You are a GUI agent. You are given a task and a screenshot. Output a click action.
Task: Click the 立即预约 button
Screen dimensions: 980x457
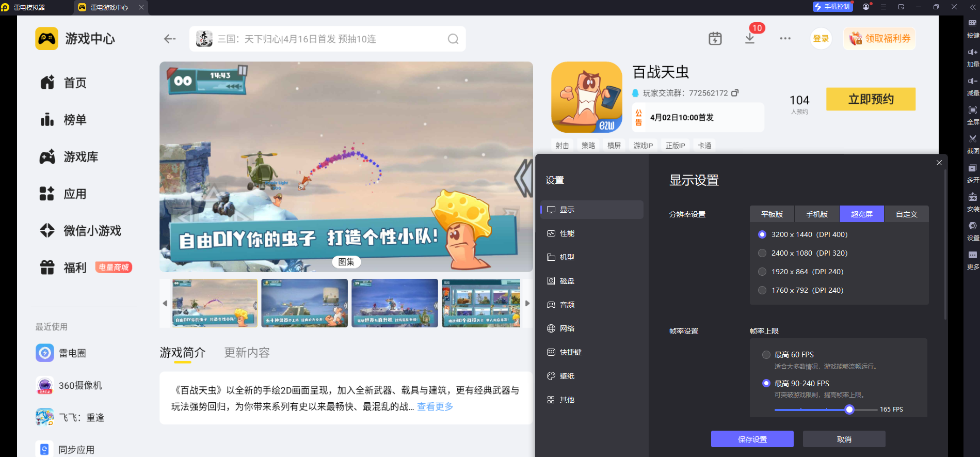pos(871,99)
